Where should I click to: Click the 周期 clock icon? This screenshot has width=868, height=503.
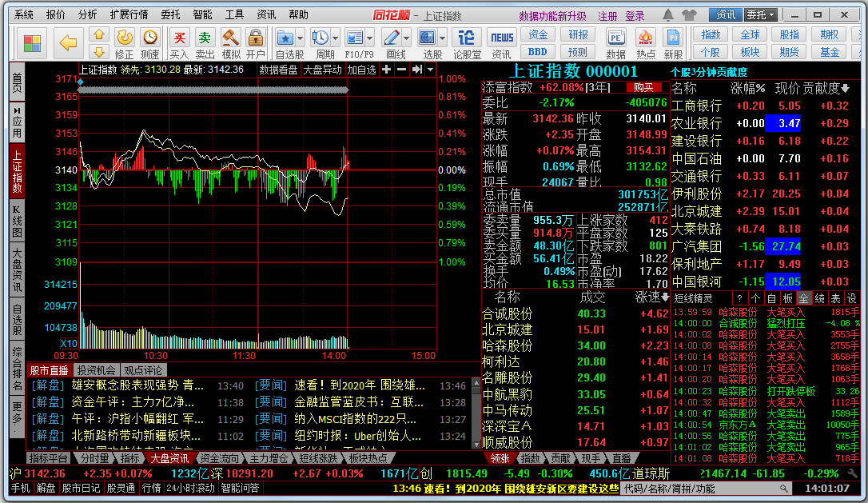(320, 38)
